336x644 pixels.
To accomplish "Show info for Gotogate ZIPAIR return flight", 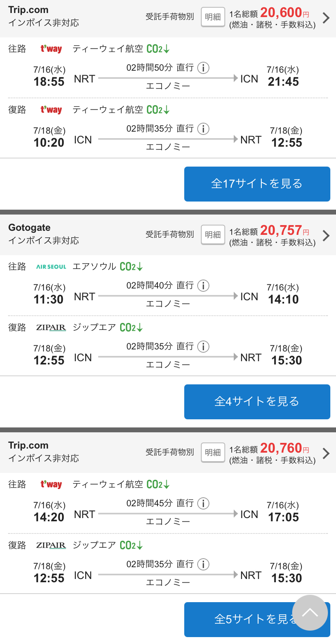I will 203,347.
